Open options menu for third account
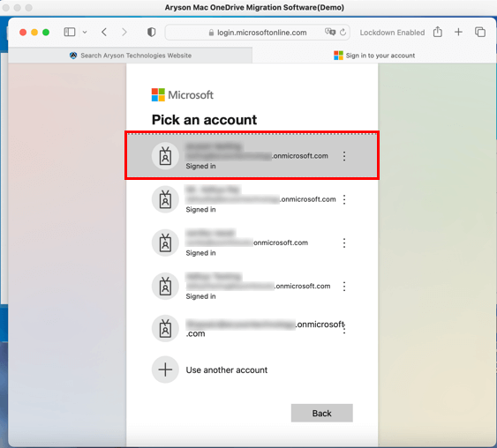 tap(344, 243)
